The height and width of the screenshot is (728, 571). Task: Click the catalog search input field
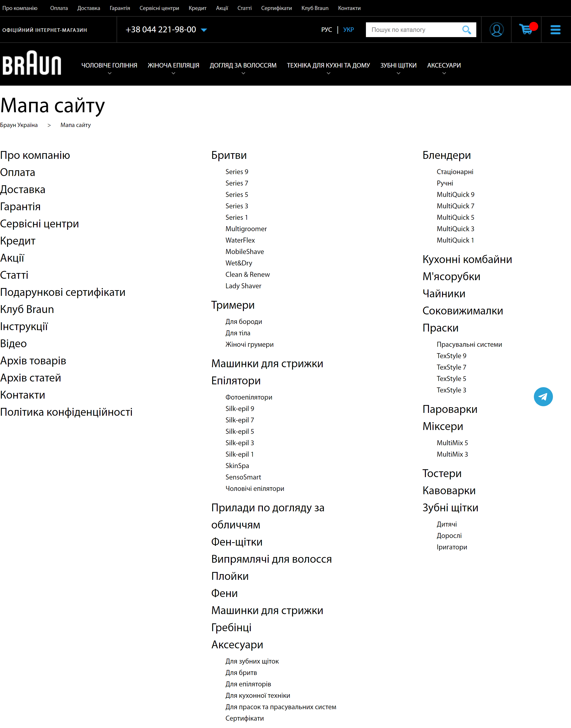point(411,30)
